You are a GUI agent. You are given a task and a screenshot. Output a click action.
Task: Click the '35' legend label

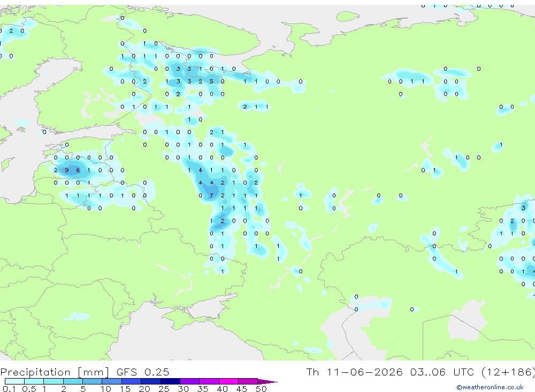pyautogui.click(x=203, y=389)
